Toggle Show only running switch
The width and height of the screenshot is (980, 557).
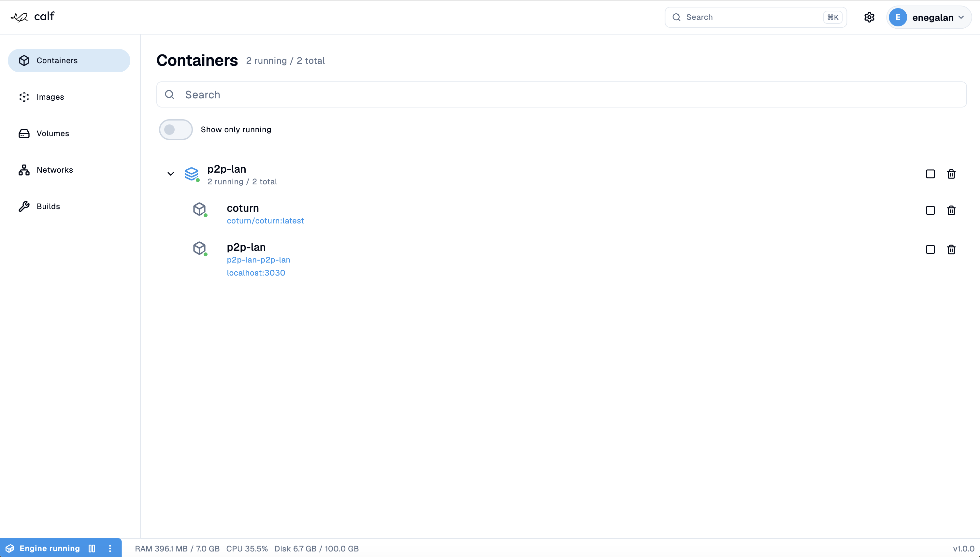point(176,130)
